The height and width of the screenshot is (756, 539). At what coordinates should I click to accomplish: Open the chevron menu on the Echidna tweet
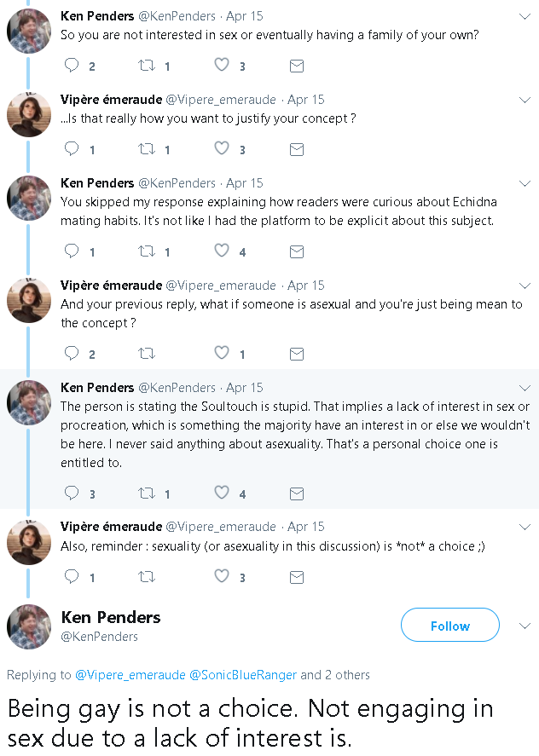[525, 183]
